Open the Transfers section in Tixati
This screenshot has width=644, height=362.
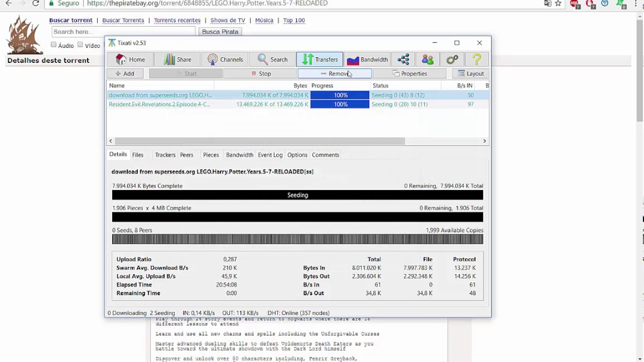pyautogui.click(x=319, y=59)
